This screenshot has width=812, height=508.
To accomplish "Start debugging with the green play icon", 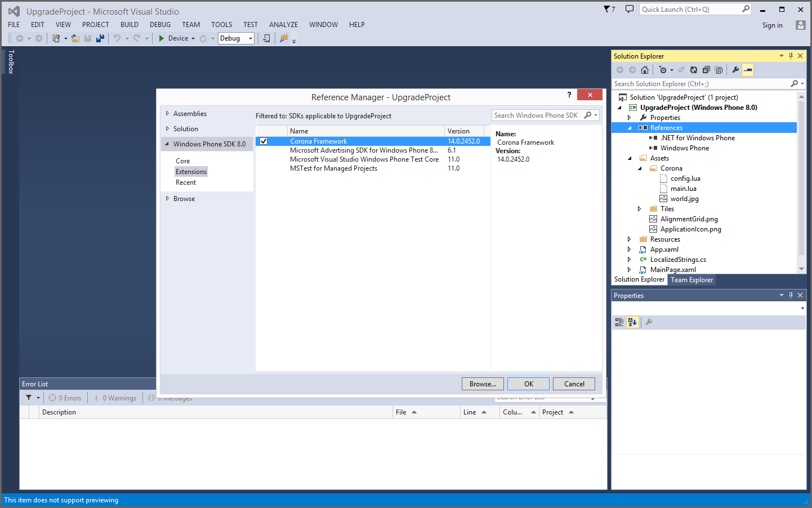I will click(x=162, y=38).
